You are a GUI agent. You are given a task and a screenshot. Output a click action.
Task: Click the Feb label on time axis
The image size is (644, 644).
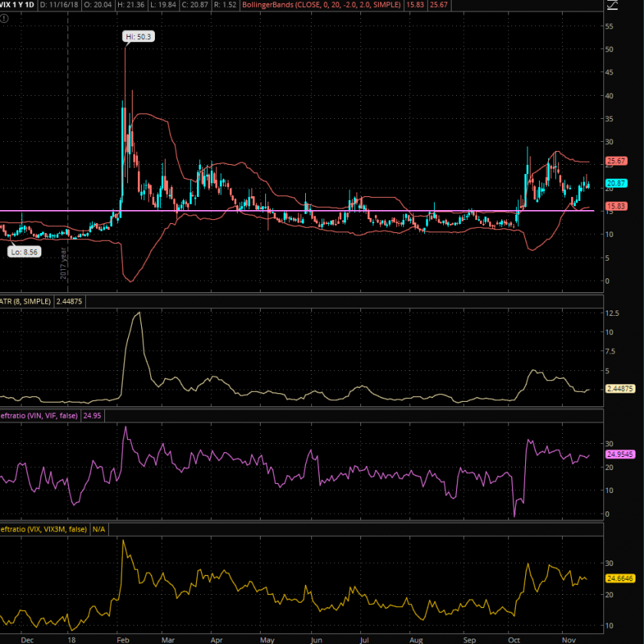click(122, 637)
